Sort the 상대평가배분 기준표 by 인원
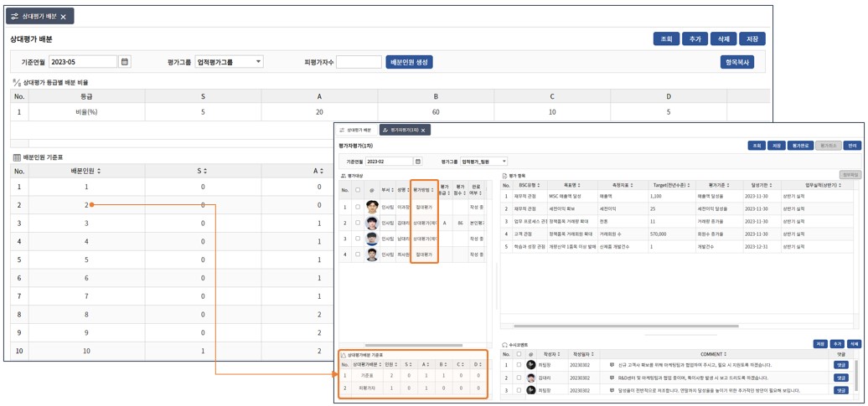This screenshot has width=868, height=406. (394, 364)
